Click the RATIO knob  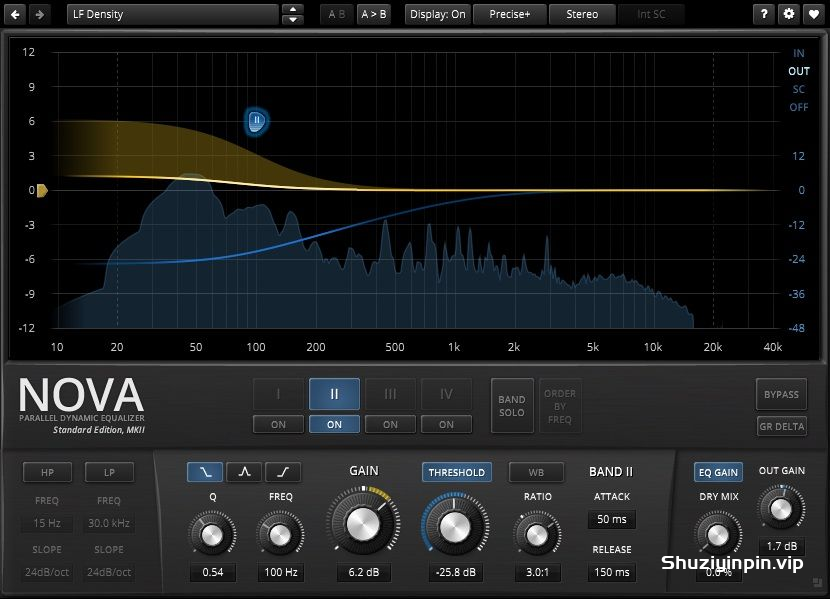(537, 534)
